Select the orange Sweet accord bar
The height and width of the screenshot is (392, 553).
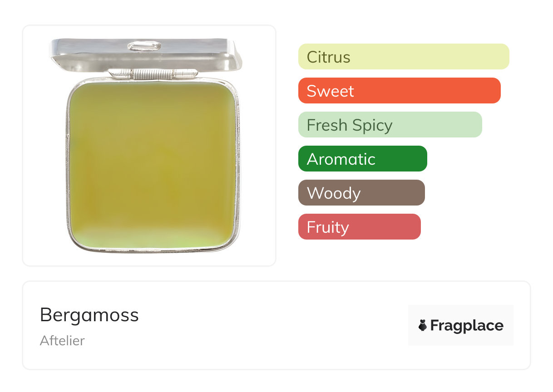[x=399, y=91]
